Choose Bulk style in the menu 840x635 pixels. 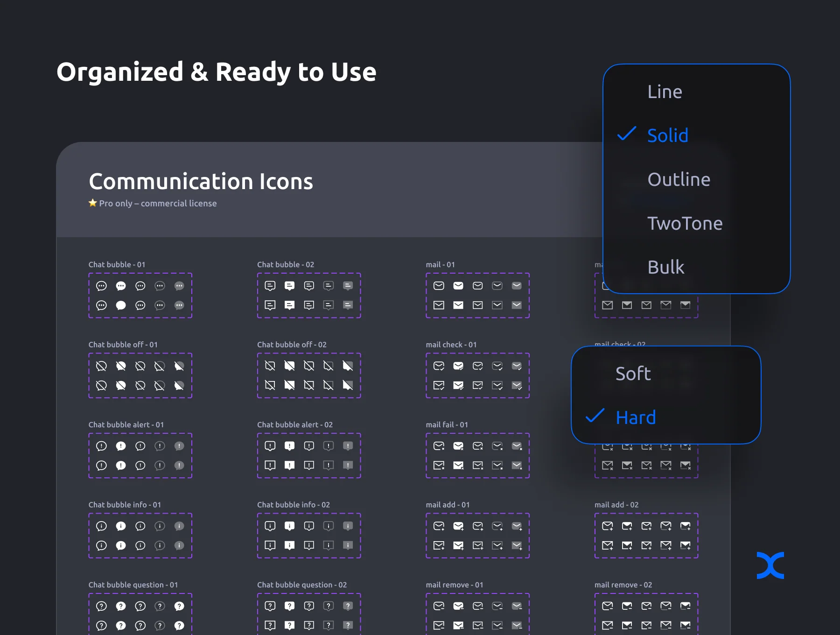665,267
